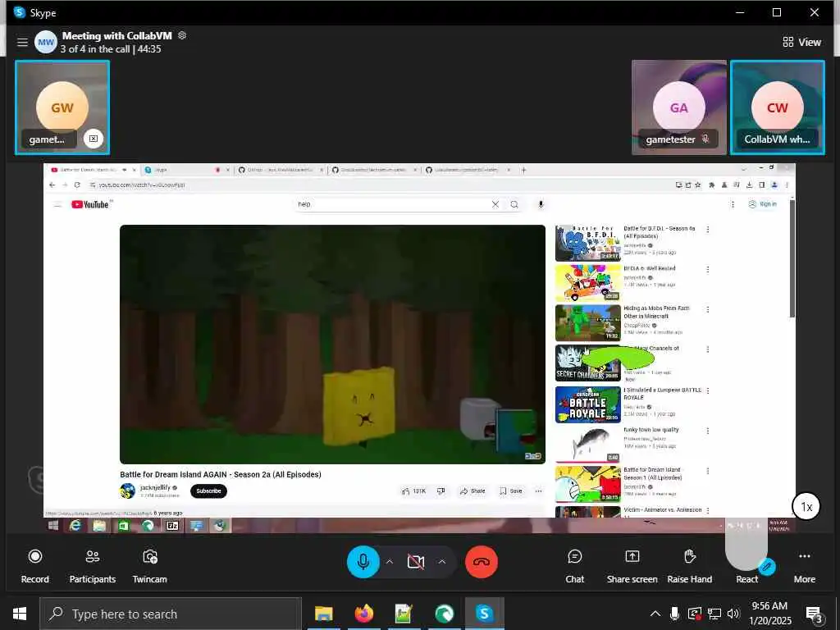Click the Windows Start button
The height and width of the screenshot is (630, 840).
pyautogui.click(x=20, y=614)
